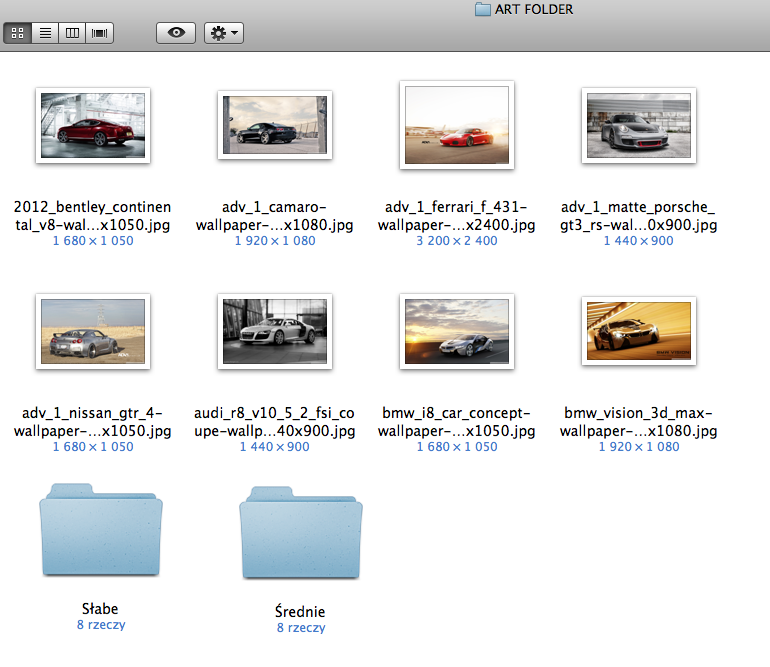Image resolution: width=770 pixels, height=667 pixels.
Task: Select the BMW i8 concept thumbnail
Action: point(457,331)
